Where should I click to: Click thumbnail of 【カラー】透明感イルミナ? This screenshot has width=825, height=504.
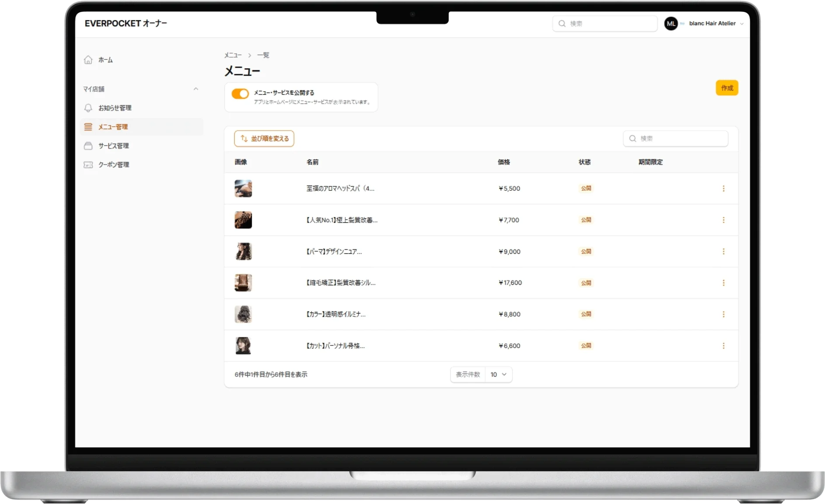(243, 314)
